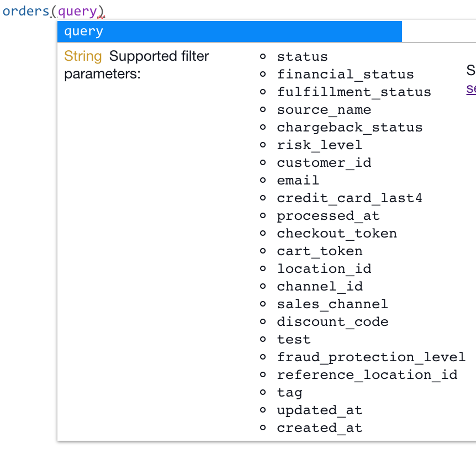Click the status filter parameter

click(302, 57)
